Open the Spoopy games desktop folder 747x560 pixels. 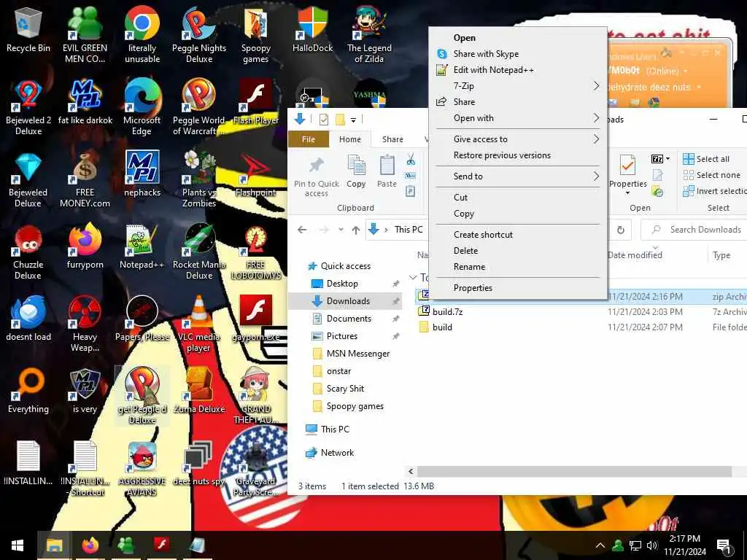[x=256, y=34]
